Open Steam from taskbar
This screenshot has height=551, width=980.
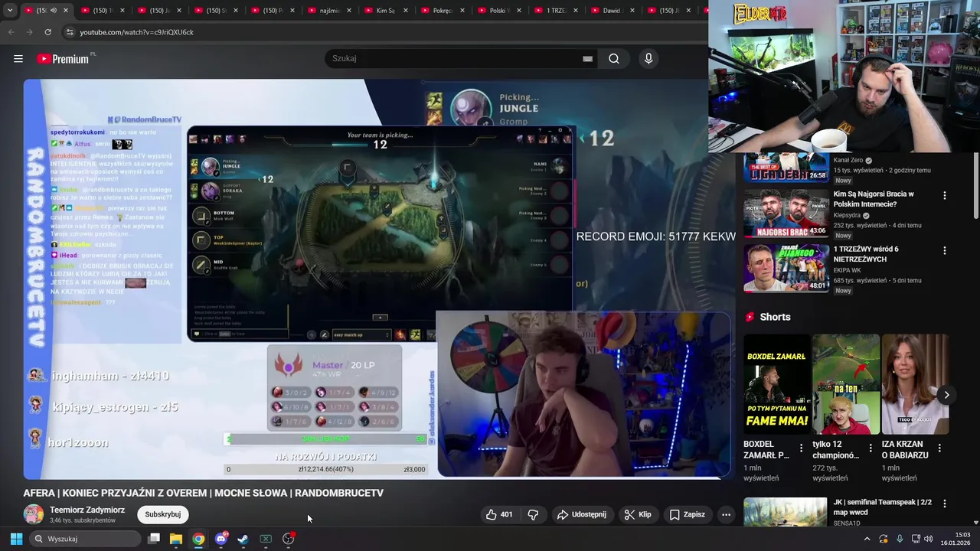(243, 539)
